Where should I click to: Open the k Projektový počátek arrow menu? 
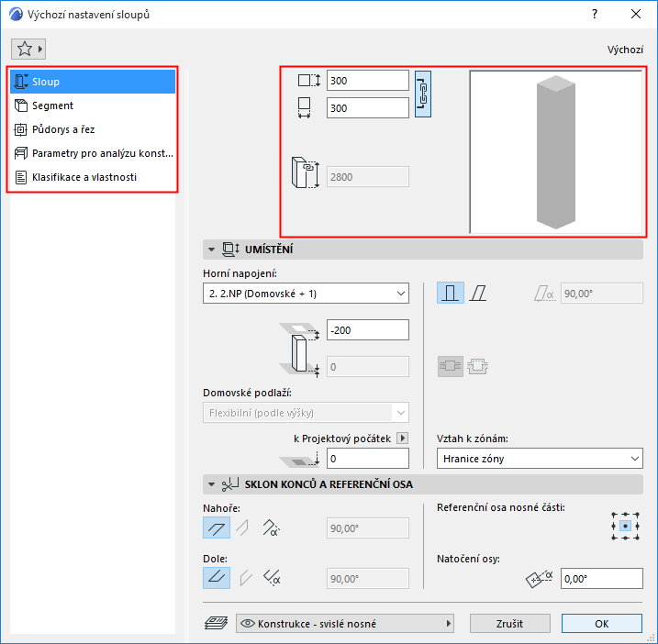[403, 439]
